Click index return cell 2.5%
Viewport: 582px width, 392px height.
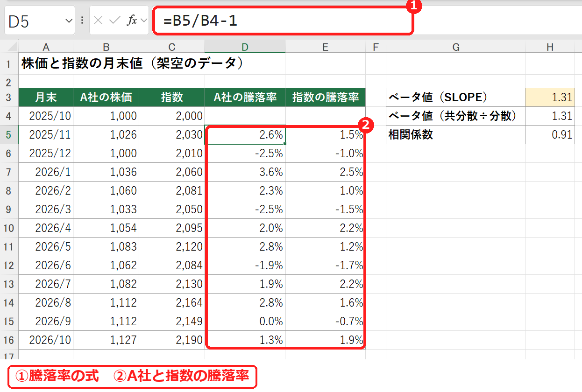coord(326,172)
